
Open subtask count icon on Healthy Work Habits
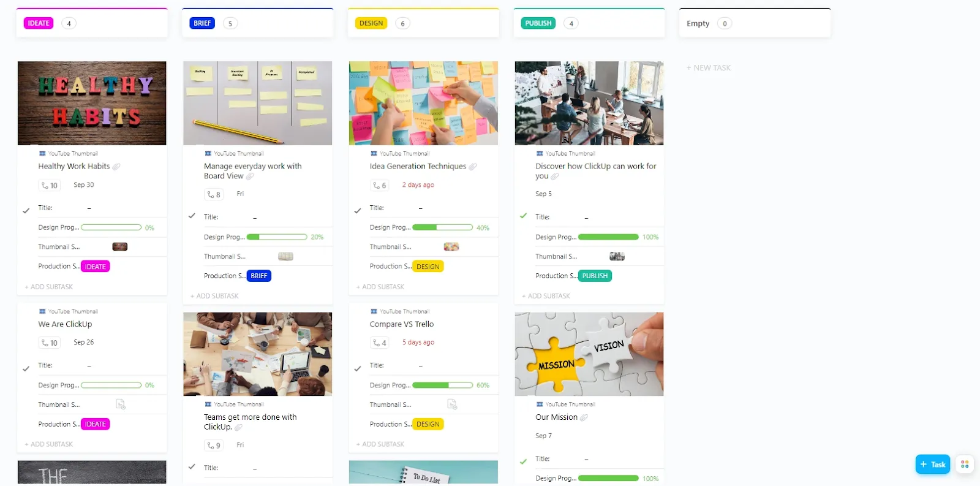tap(50, 185)
